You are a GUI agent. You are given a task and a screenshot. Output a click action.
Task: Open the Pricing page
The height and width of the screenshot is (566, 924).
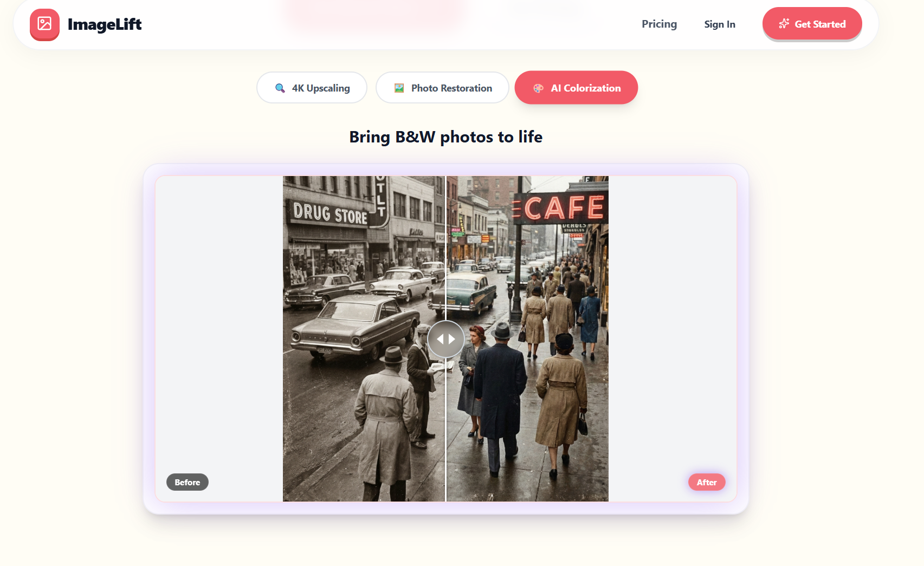click(x=659, y=24)
